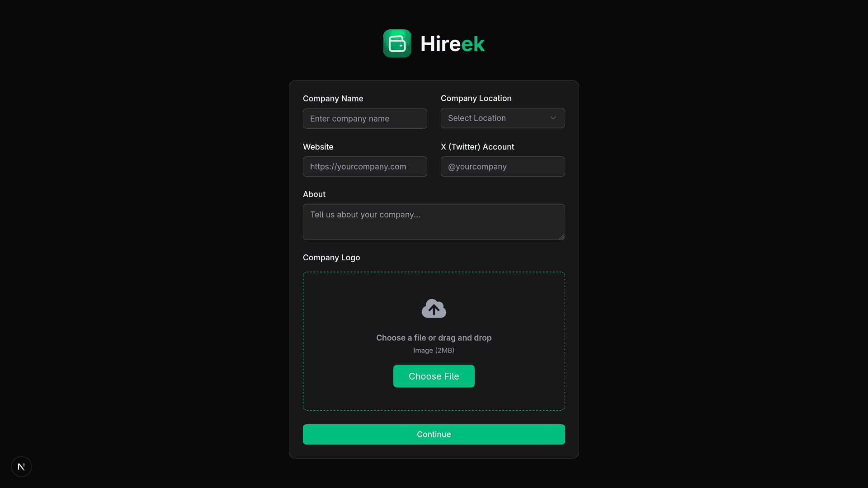Open the Next.js dev tools N icon

(x=21, y=466)
